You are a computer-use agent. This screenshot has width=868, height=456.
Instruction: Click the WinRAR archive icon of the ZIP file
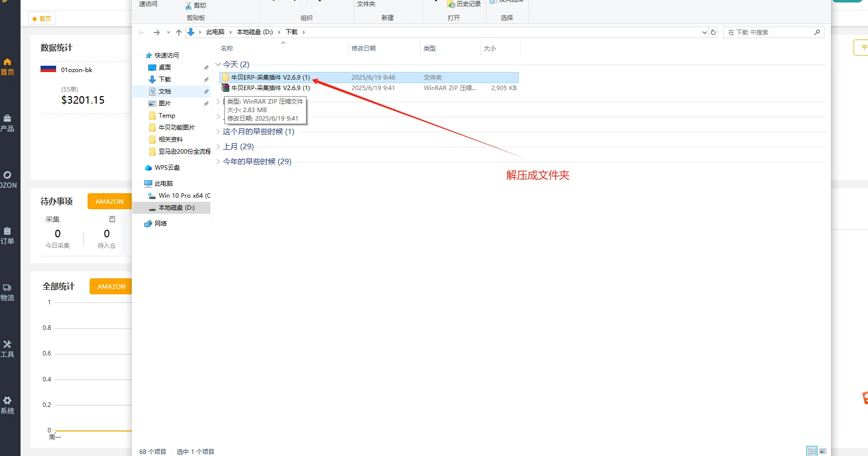[225, 88]
